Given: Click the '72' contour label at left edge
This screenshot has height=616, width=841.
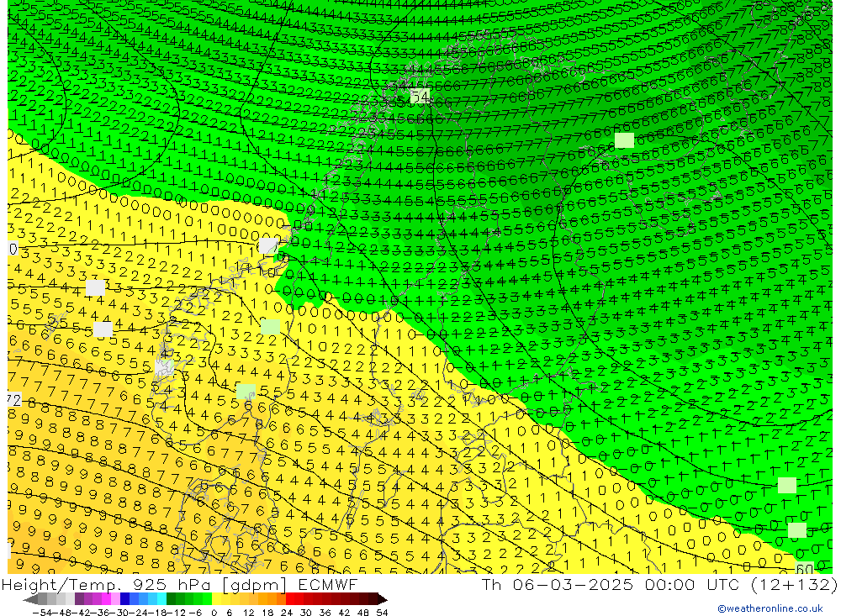Looking at the screenshot, I should pyautogui.click(x=14, y=399).
